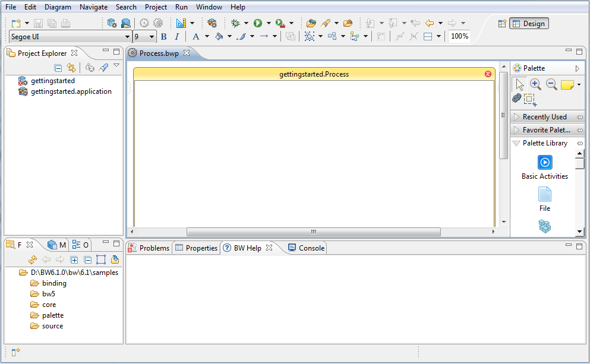Image resolution: width=590 pixels, height=364 pixels.
Task: Select the Zoom Out tool in Palette
Action: (x=551, y=84)
